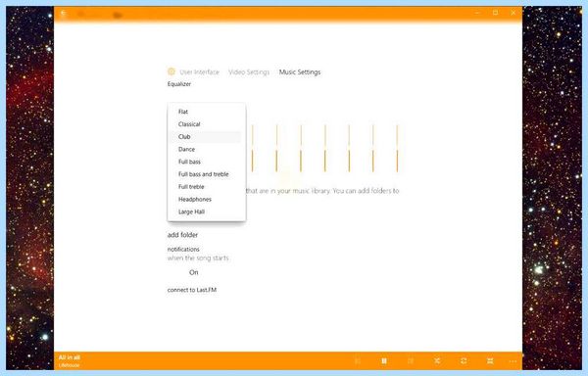Toggle the song notifications On switch
Image resolution: width=588 pixels, height=376 pixels.
click(193, 272)
